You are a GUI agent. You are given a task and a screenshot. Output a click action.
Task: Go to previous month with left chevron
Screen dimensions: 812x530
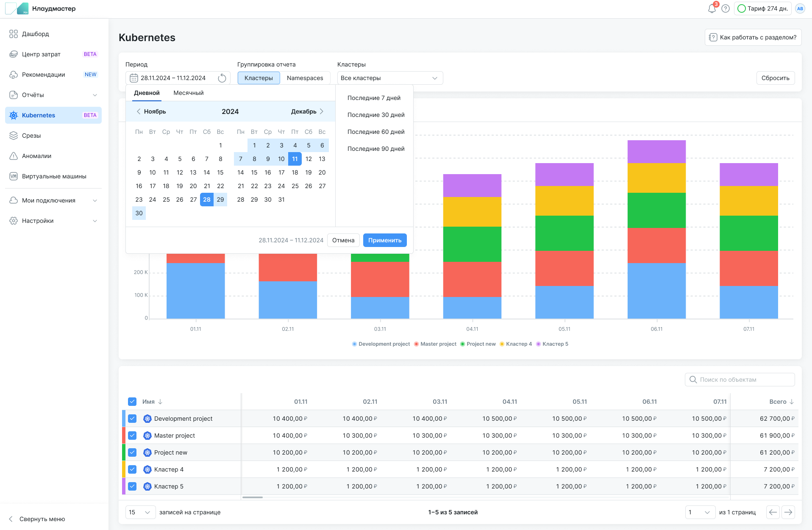139,111
